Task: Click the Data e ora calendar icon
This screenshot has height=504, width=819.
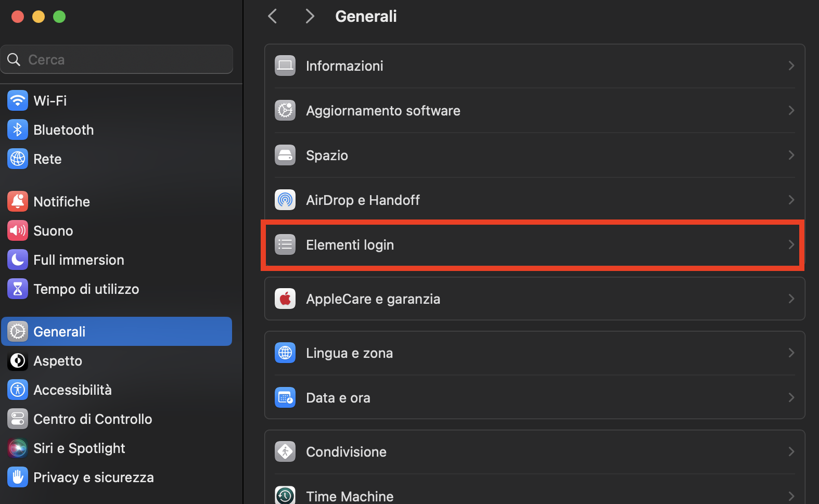Action: point(285,397)
